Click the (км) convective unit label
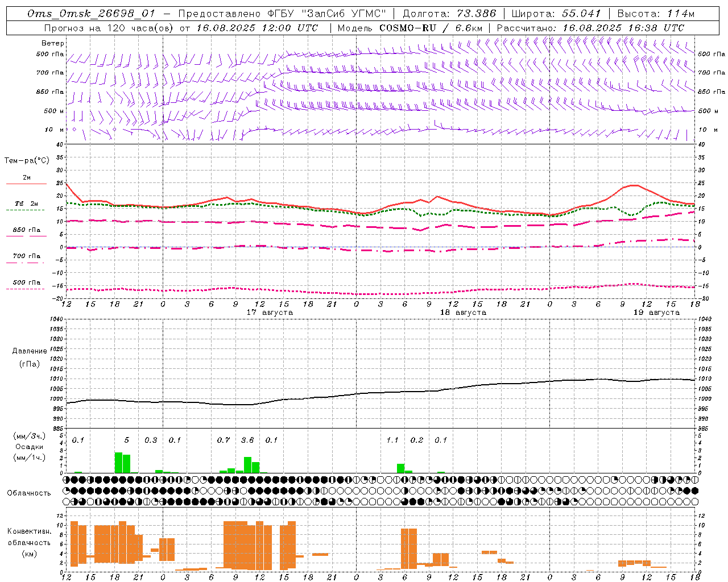728x582 pixels. [x=30, y=554]
